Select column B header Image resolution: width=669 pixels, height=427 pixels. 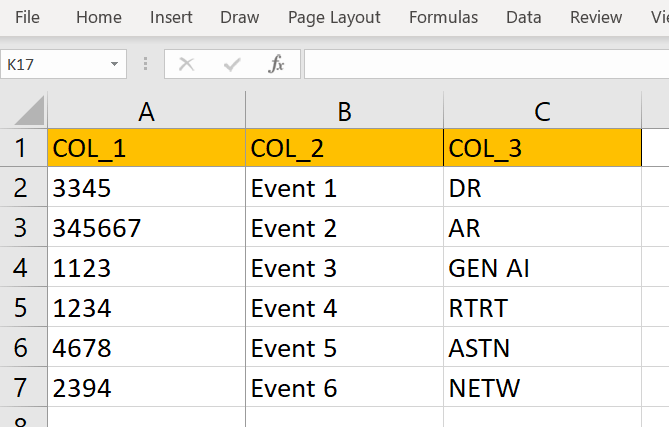344,112
